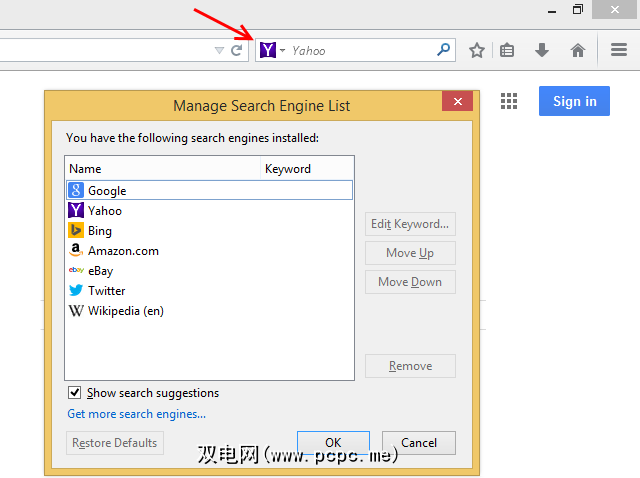
Task: Cancel the dialog
Action: tap(419, 442)
